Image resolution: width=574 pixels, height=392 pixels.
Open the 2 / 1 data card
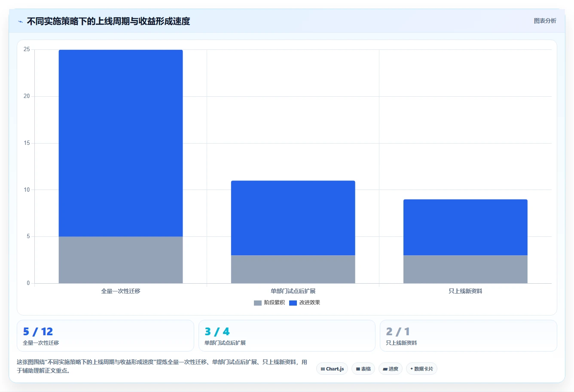click(468, 336)
